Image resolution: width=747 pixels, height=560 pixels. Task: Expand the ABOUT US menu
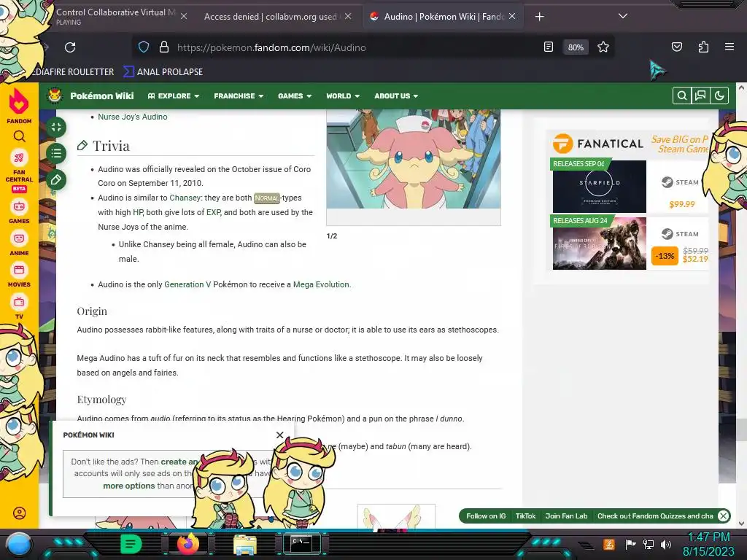tap(396, 96)
